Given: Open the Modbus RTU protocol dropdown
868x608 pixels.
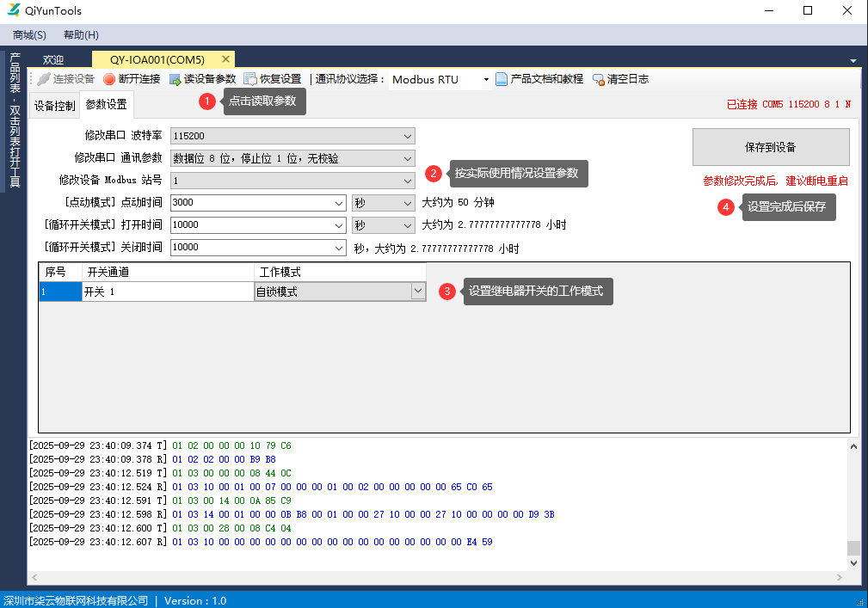Looking at the screenshot, I should (x=486, y=80).
